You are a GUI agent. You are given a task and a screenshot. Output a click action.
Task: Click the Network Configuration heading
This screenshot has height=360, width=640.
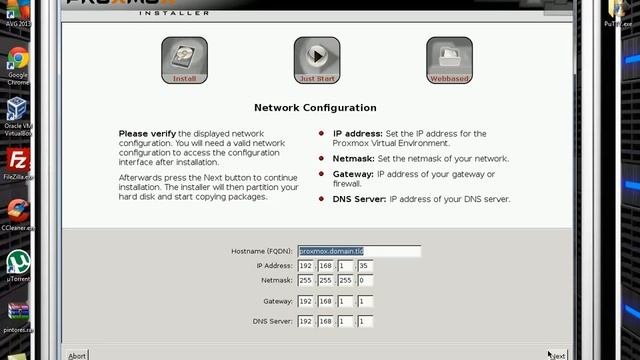(315, 108)
